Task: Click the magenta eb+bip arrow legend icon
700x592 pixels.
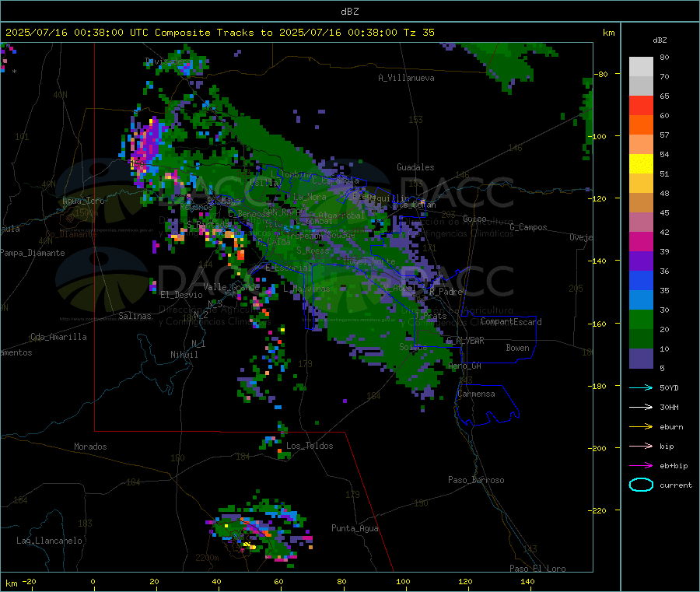Action: coord(641,466)
